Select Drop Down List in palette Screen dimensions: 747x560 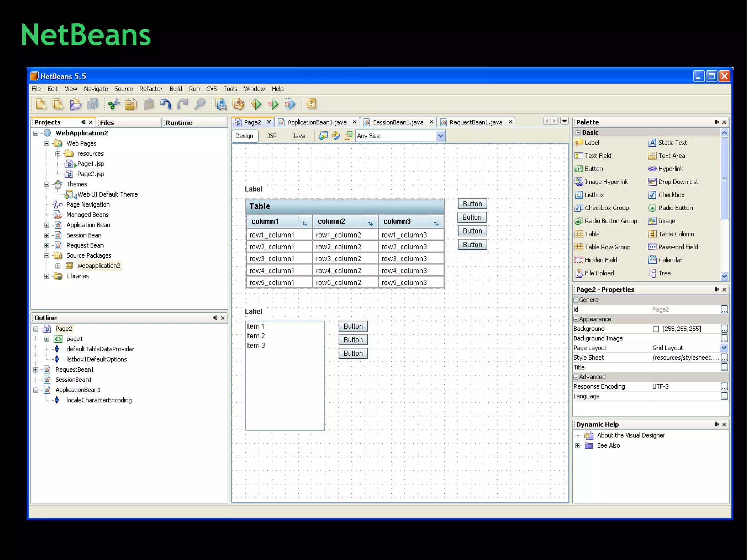point(678,182)
